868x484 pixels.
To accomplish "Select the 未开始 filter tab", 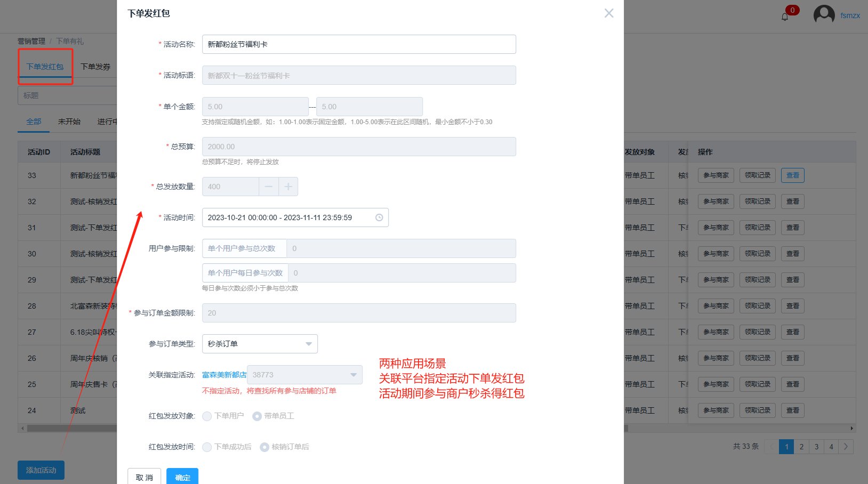I will point(69,122).
